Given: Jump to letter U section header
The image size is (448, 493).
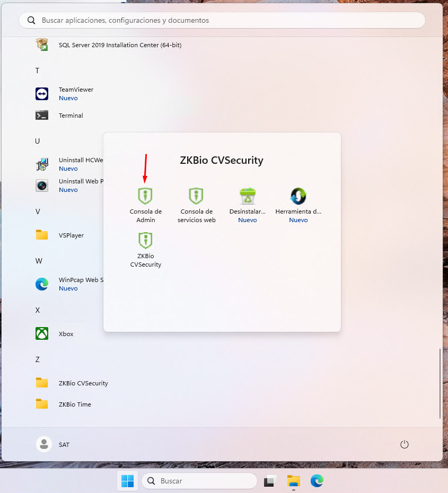Looking at the screenshot, I should (x=38, y=141).
